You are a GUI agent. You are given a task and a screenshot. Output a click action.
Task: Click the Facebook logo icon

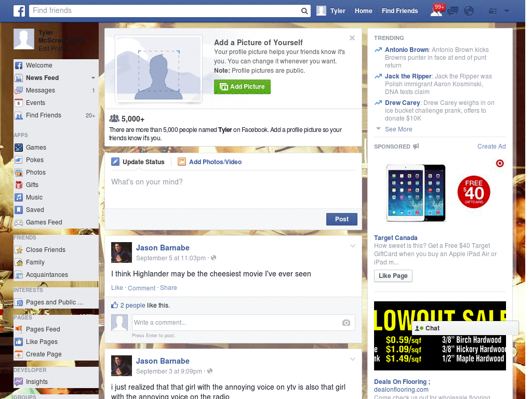[x=19, y=11]
